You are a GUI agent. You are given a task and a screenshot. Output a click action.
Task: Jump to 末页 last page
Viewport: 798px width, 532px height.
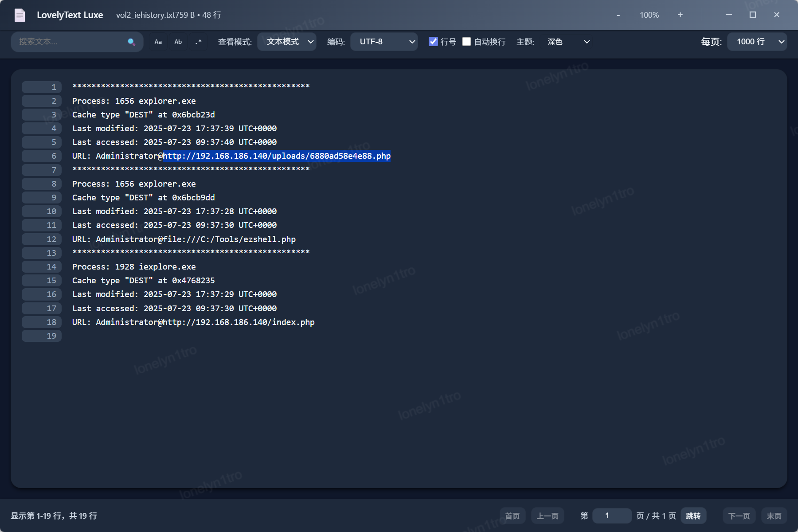click(774, 516)
